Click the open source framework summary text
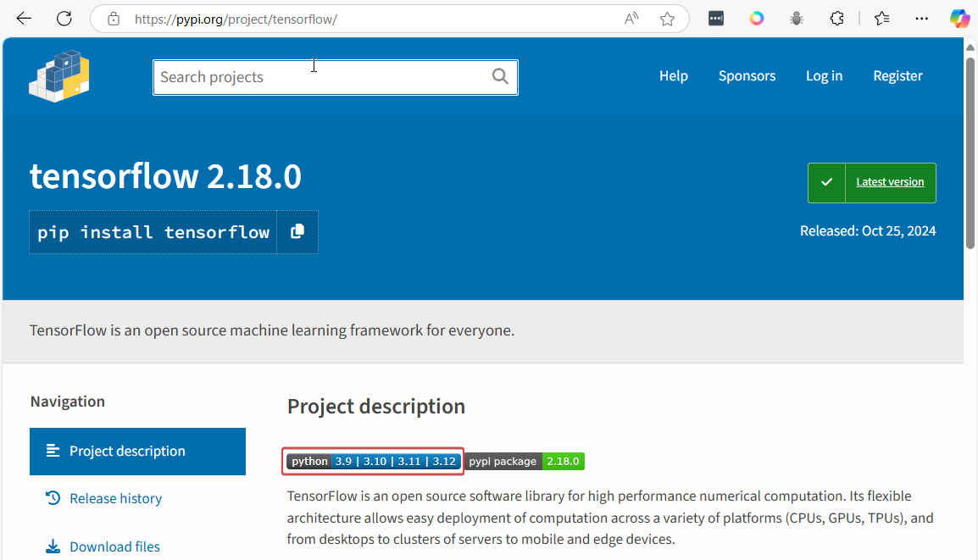This screenshot has width=978, height=560. (272, 330)
